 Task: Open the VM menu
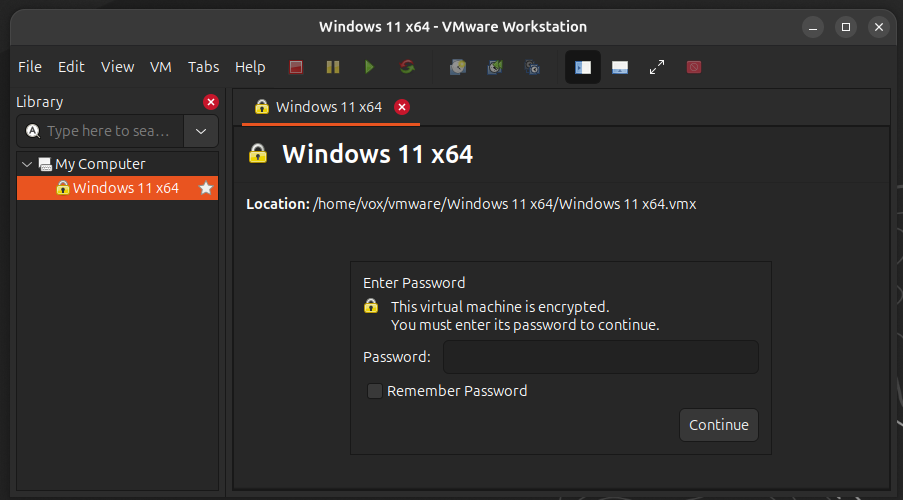(161, 67)
